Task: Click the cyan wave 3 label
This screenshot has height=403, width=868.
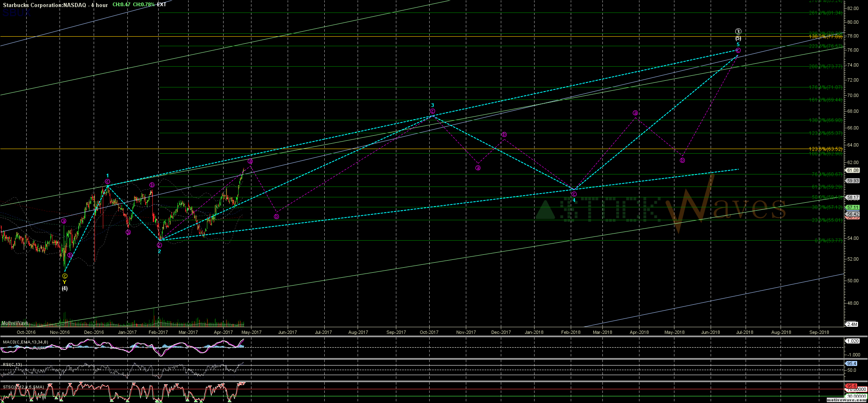Action: 433,105
